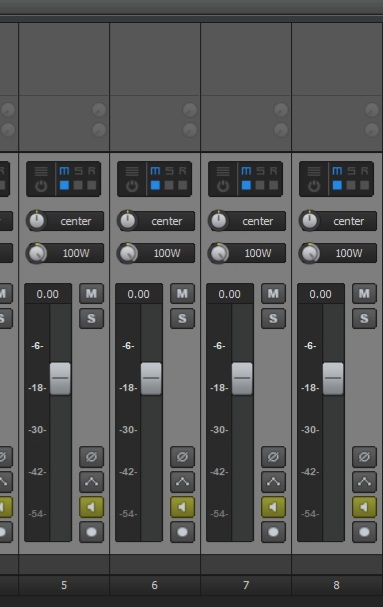Solo track 7 with the S button

(x=273, y=319)
